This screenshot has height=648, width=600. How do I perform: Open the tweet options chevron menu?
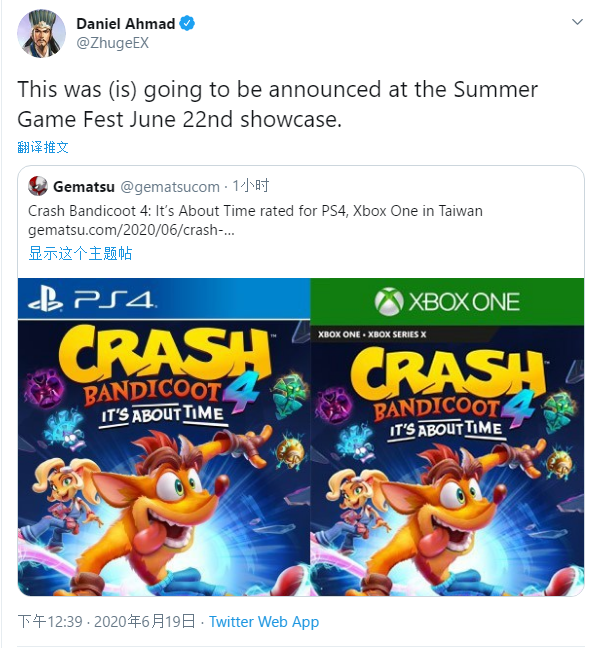coord(577,22)
